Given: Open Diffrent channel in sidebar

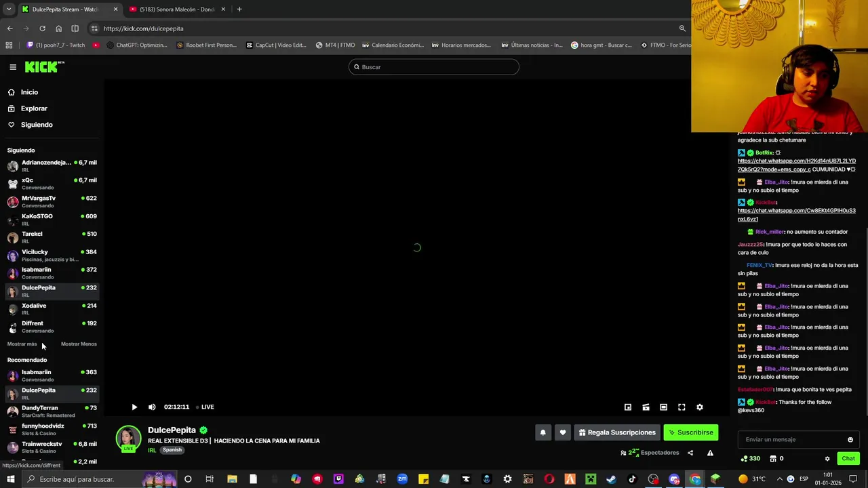Looking at the screenshot, I should click(x=52, y=327).
